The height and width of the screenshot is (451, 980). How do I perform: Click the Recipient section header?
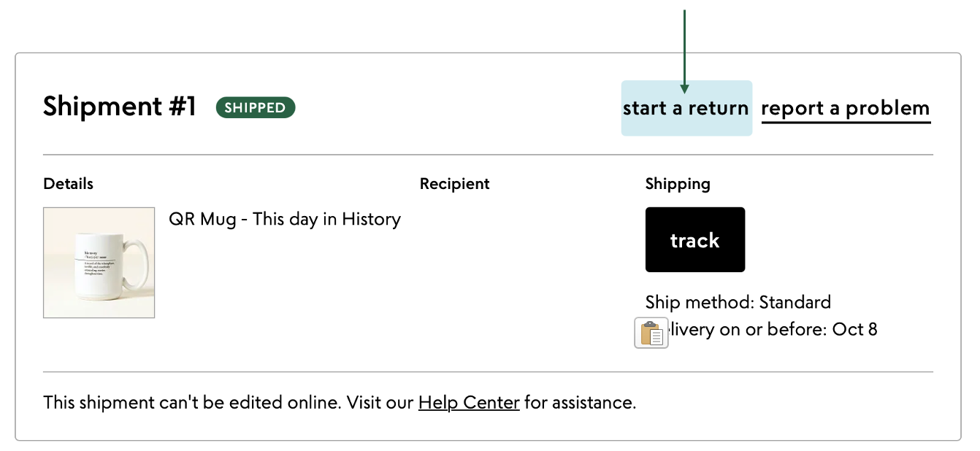(x=454, y=184)
